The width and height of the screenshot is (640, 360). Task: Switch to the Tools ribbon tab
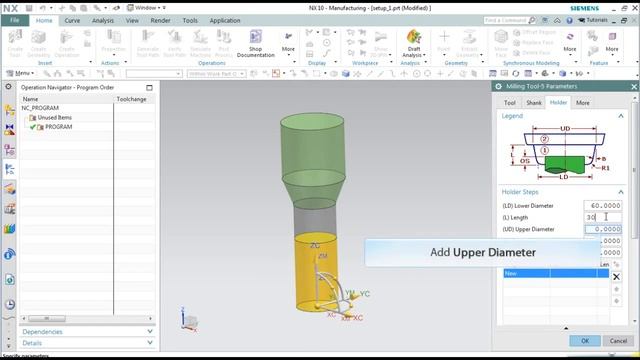(190, 20)
